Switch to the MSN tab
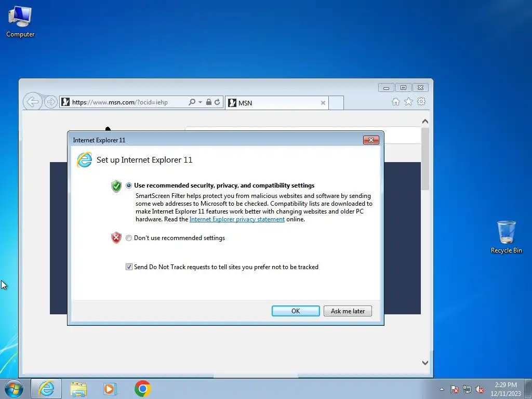 pyautogui.click(x=276, y=103)
